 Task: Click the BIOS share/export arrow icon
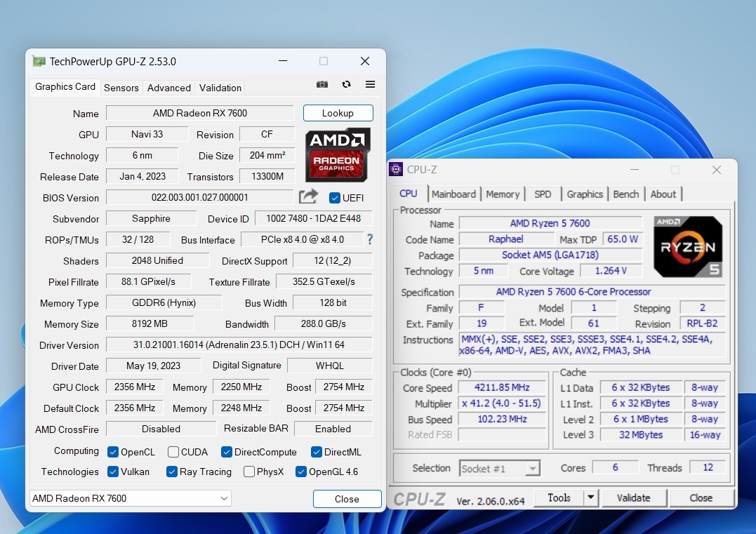click(309, 196)
